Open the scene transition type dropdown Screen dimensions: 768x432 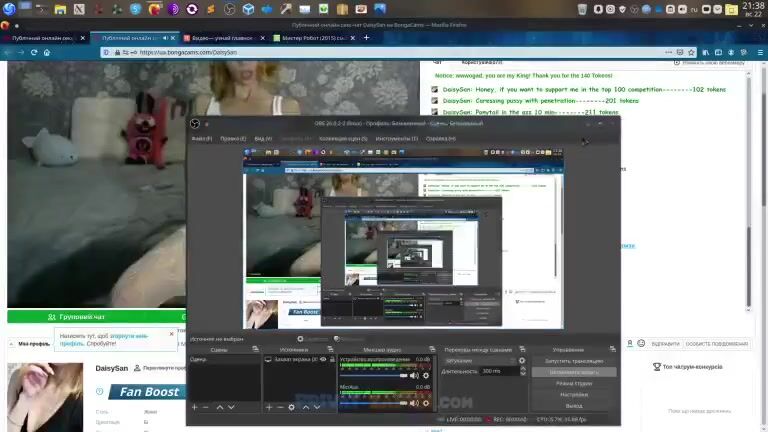pyautogui.click(x=475, y=359)
